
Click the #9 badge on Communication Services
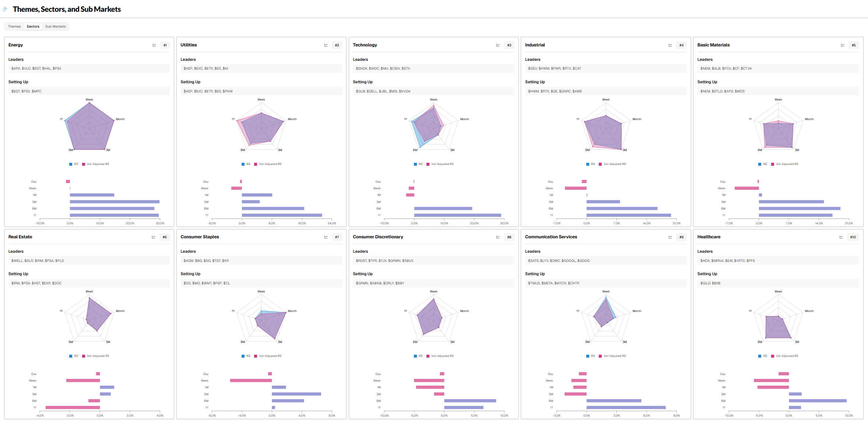point(681,237)
